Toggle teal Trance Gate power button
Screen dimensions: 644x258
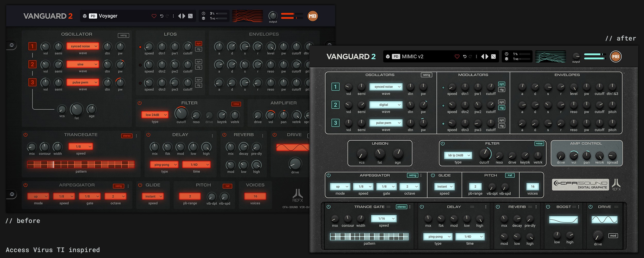click(328, 207)
